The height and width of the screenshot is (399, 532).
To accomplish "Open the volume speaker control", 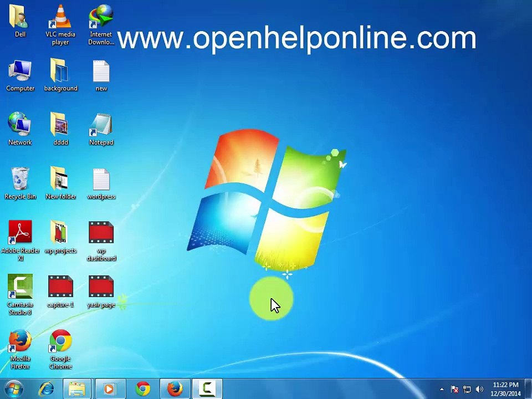I will tap(479, 389).
